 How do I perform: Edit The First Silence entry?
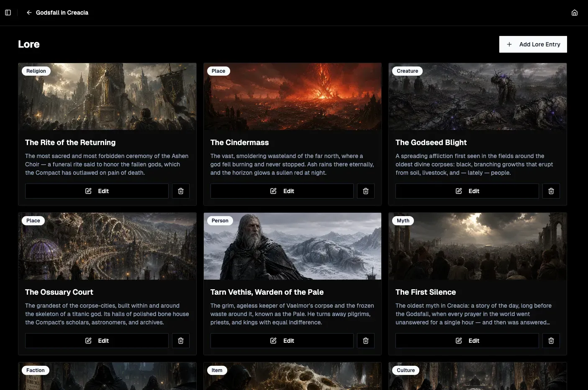click(x=467, y=341)
